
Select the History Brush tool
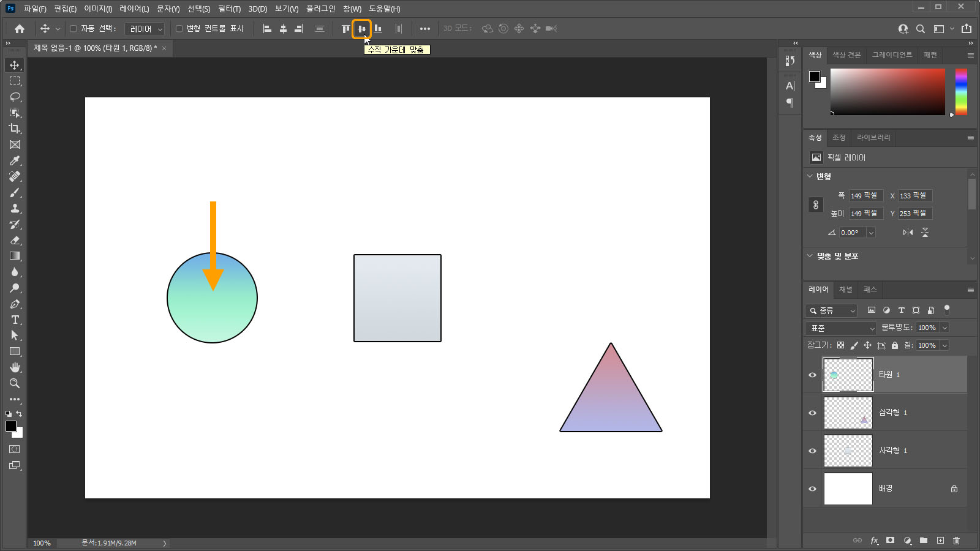coord(15,224)
